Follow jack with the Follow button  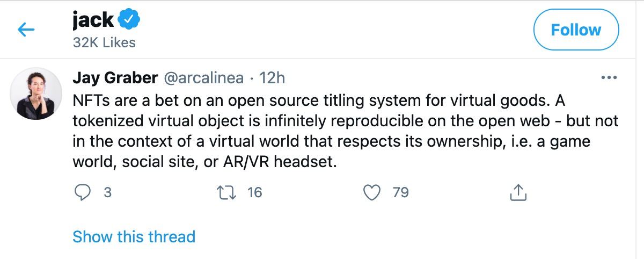pyautogui.click(x=576, y=30)
